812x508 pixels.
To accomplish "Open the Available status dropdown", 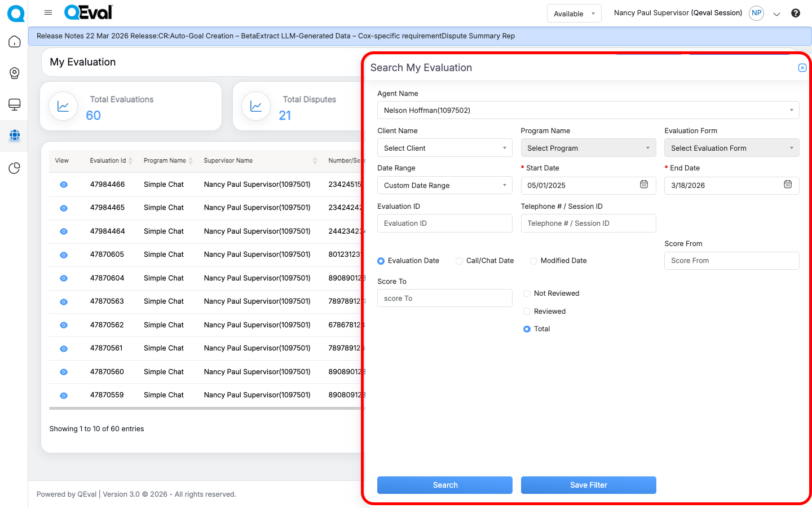I will 573,14.
